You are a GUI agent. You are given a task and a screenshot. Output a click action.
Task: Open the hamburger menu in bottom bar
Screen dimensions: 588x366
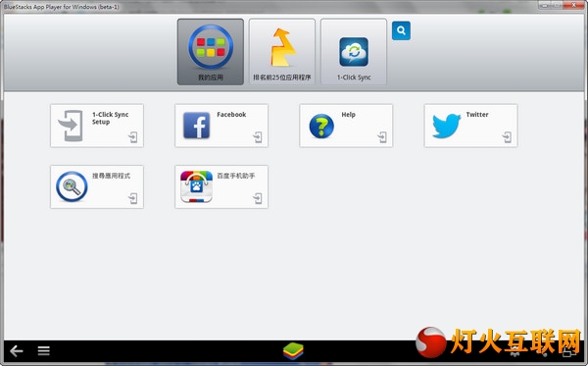(x=43, y=351)
